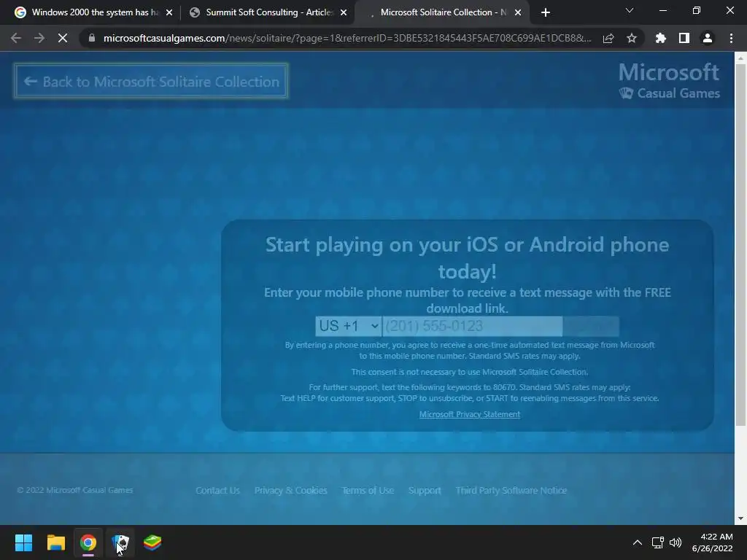The height and width of the screenshot is (560, 747).
Task: Open Privacy & Cookies footer link
Action: (290, 490)
